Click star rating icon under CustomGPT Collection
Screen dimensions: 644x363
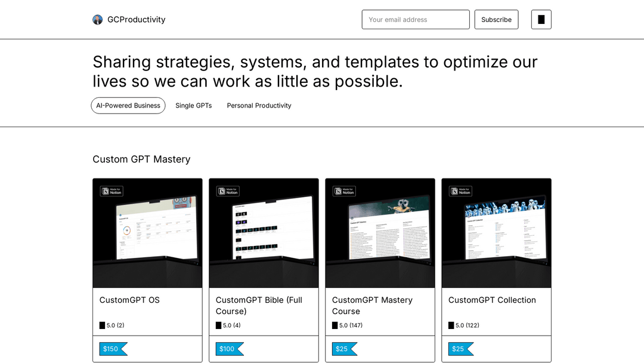tap(451, 325)
